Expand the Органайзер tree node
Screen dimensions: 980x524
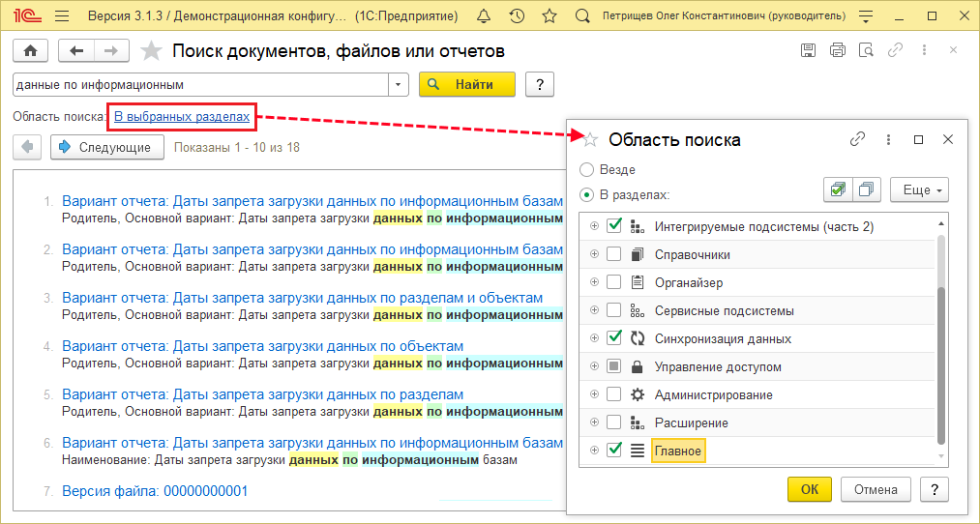[594, 282]
